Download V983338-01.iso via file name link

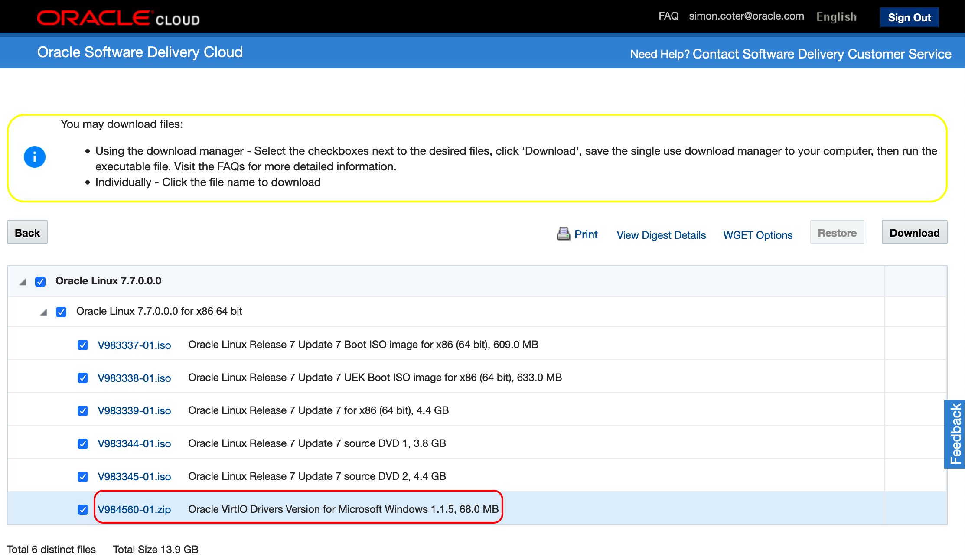click(x=134, y=378)
